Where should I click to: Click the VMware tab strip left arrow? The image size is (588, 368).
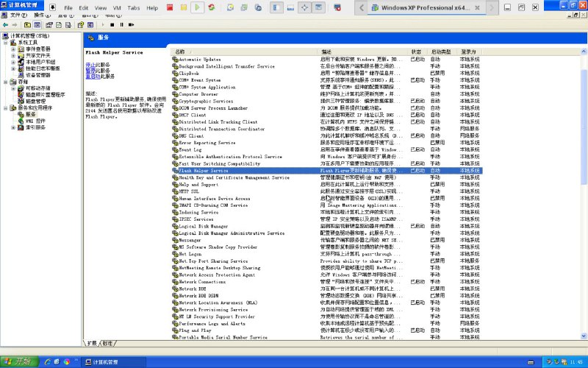point(362,7)
